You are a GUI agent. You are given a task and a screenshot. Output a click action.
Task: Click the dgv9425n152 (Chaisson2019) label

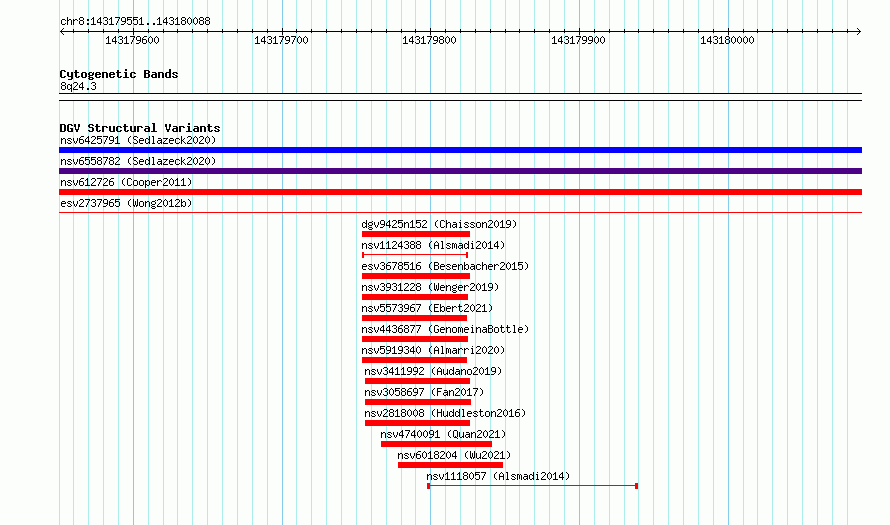(x=439, y=224)
